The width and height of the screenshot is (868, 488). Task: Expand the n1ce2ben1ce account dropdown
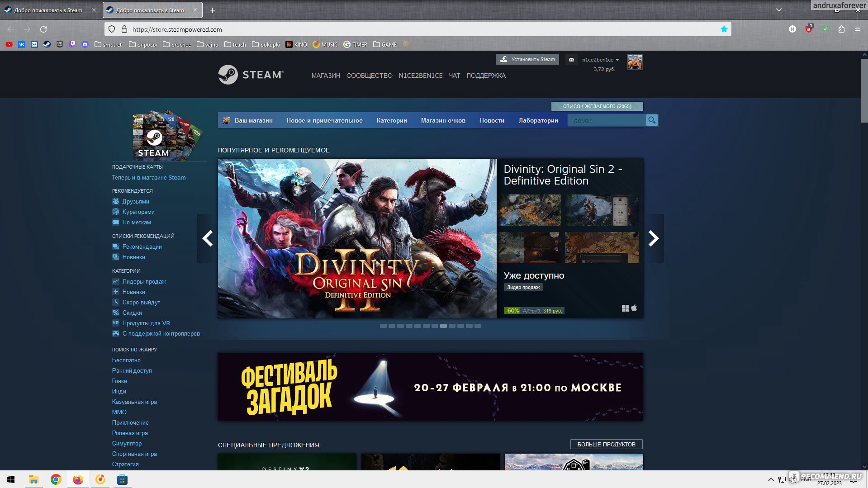[601, 60]
